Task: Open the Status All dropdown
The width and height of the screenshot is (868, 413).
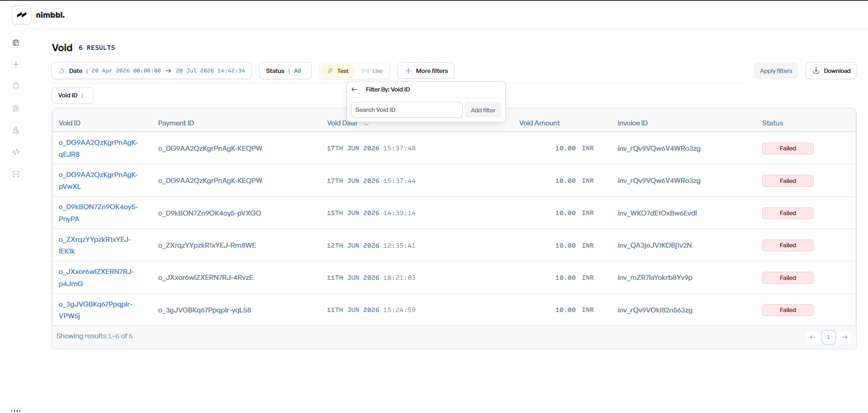Action: (x=285, y=71)
